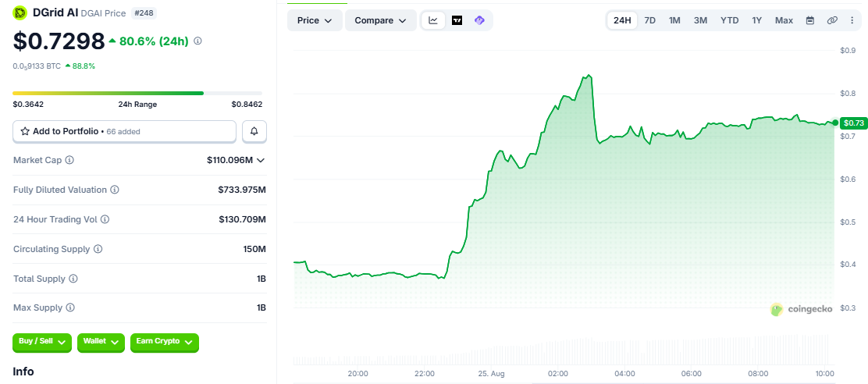
Task: Open the Earn Crypto button
Action: pos(165,343)
